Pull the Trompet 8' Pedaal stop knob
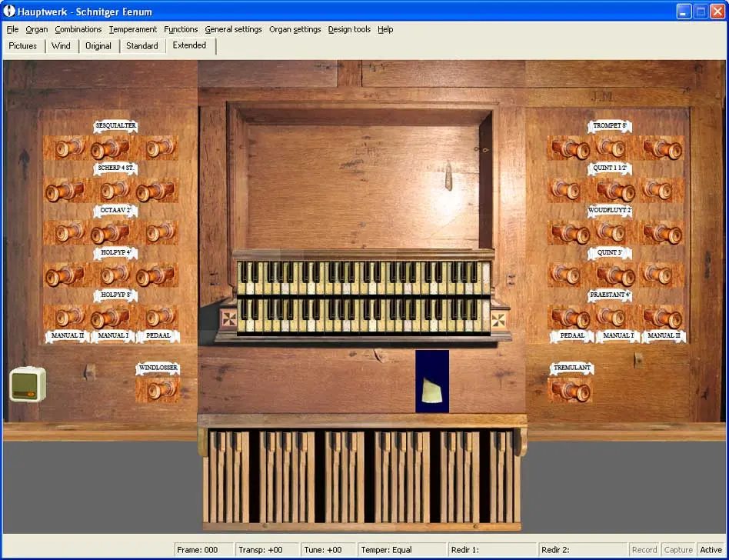The image size is (729, 560). coord(570,148)
